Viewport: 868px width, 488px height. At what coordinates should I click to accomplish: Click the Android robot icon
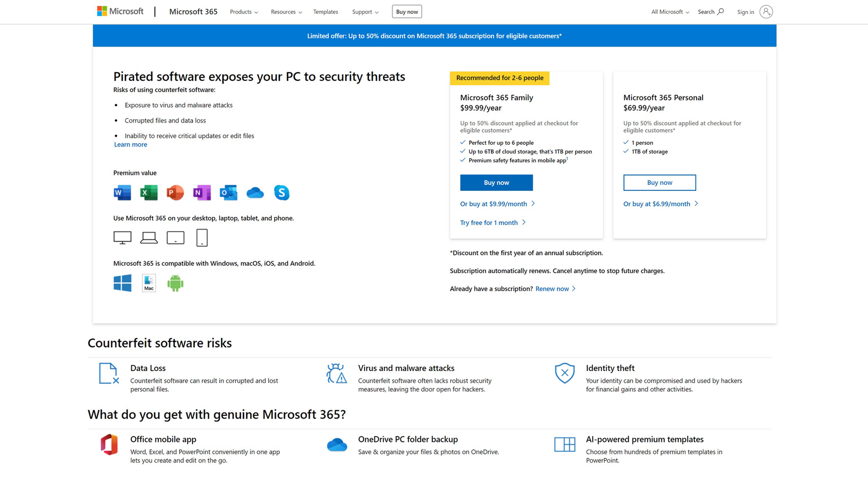pos(175,283)
